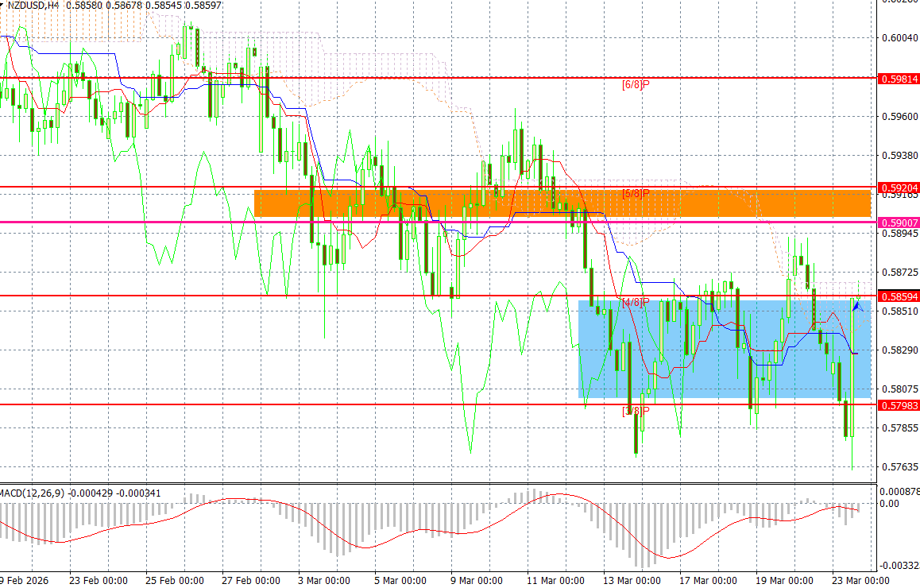The width and height of the screenshot is (920, 588).
Task: Click the 3 Mar 00:00 time label
Action: click(324, 580)
